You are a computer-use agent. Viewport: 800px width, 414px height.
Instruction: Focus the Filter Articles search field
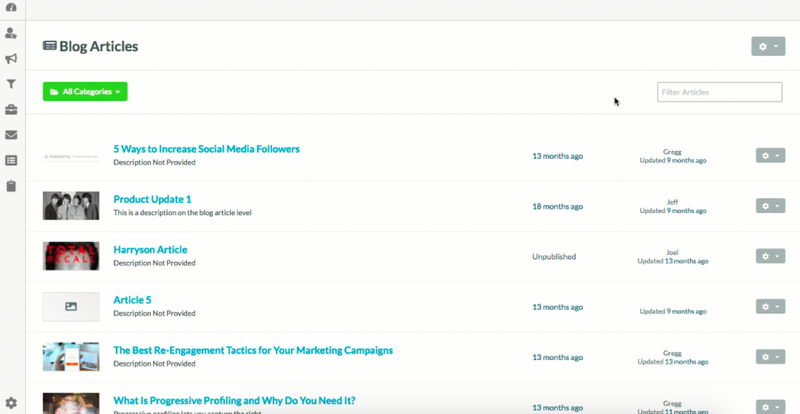click(719, 92)
